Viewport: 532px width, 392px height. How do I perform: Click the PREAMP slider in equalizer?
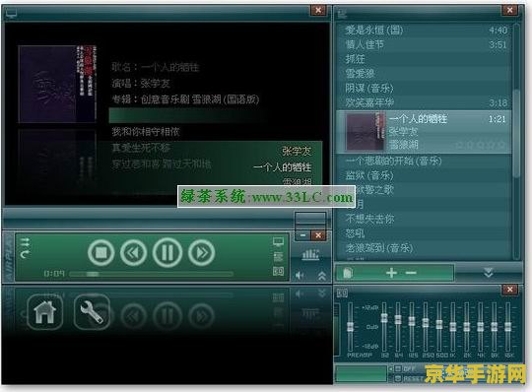tap(350, 327)
